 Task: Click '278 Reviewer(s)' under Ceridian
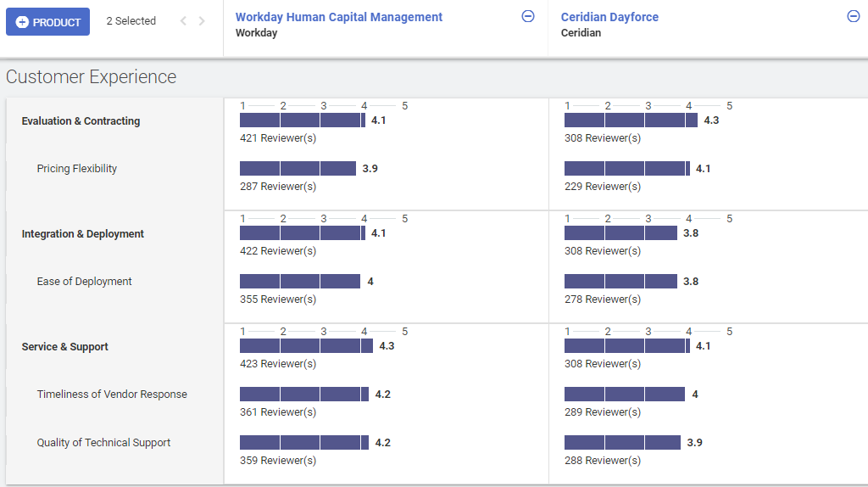(603, 299)
